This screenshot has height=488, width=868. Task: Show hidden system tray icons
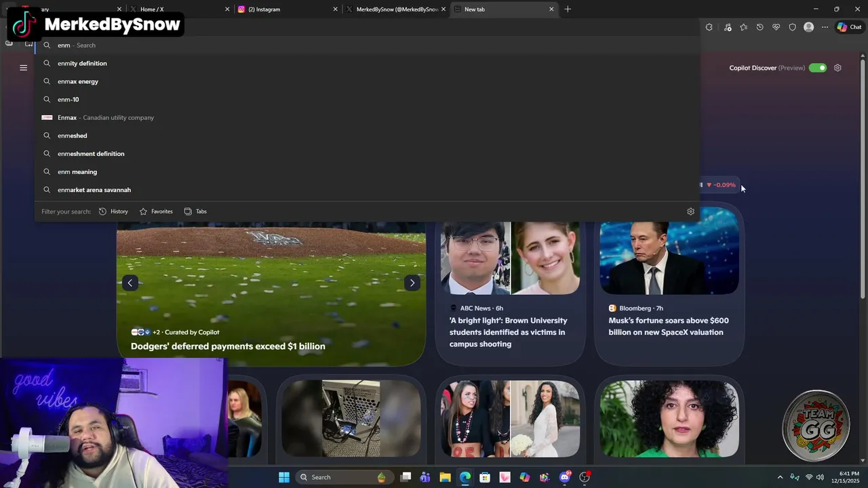pos(780,477)
